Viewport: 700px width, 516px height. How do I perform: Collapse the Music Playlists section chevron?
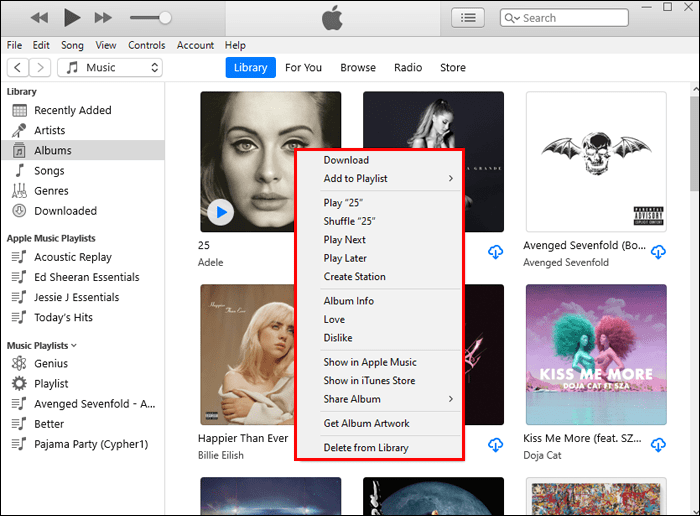pos(74,345)
